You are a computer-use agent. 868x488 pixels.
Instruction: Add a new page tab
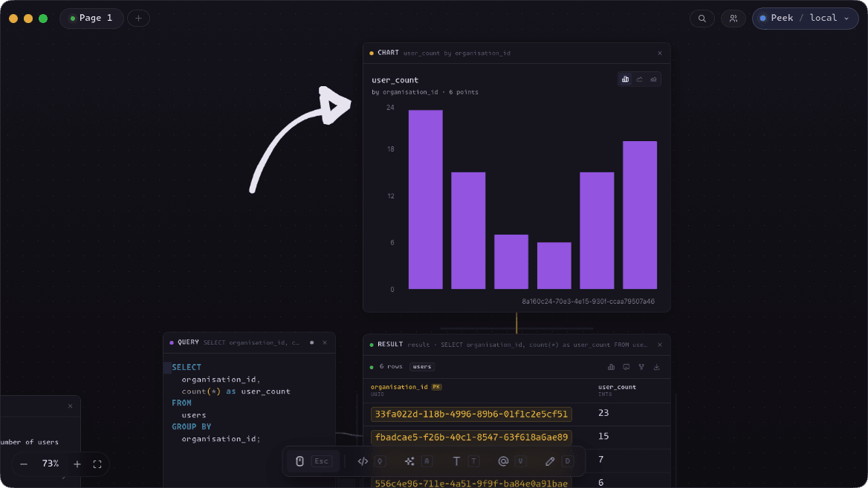(x=138, y=19)
